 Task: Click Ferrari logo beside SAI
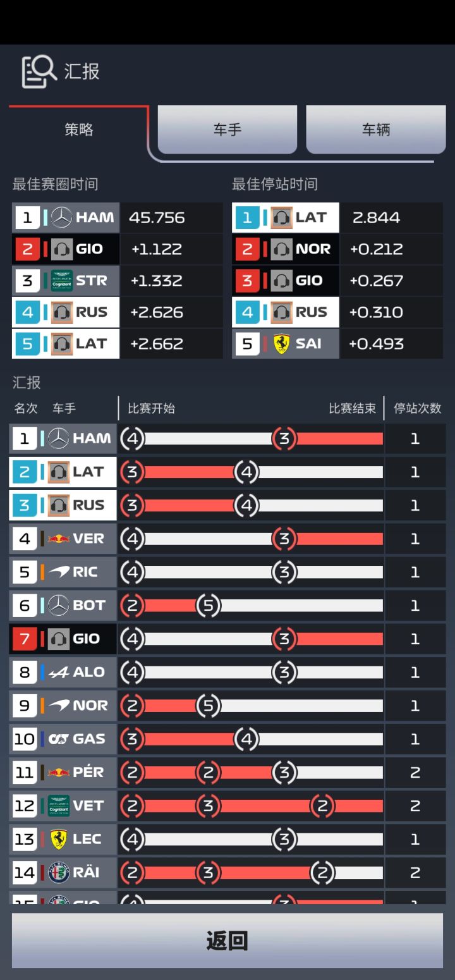pos(281,343)
